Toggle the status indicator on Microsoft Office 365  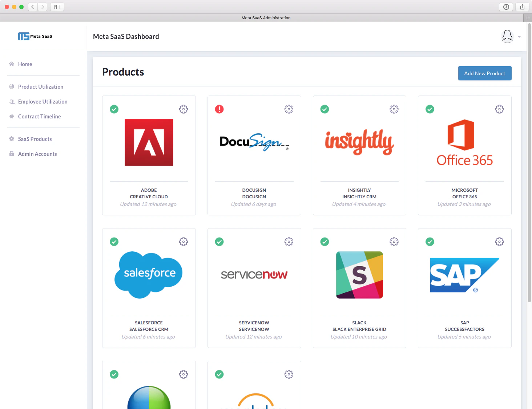(x=430, y=109)
